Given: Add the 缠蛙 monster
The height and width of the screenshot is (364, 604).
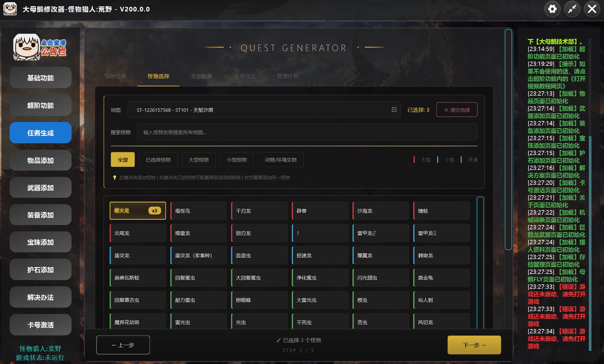Looking at the screenshot, I should (x=441, y=211).
